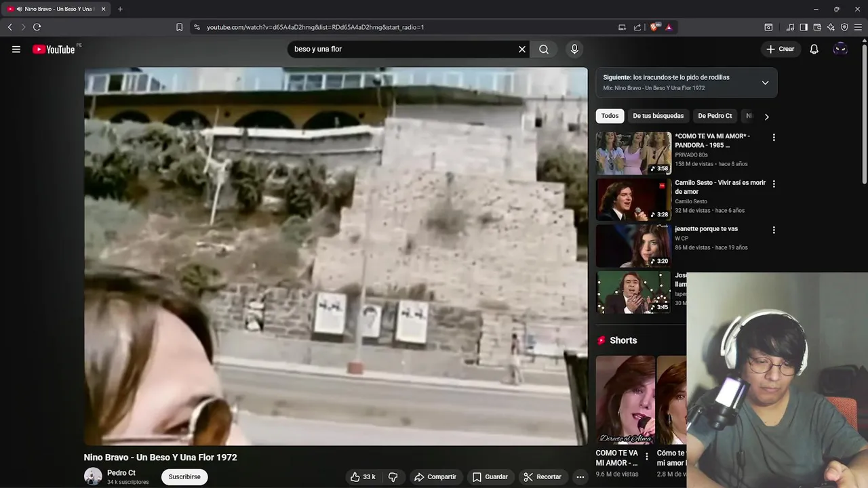Open the YouTube guide hamburger menu
Viewport: 868px width, 488px height.
coord(16,49)
